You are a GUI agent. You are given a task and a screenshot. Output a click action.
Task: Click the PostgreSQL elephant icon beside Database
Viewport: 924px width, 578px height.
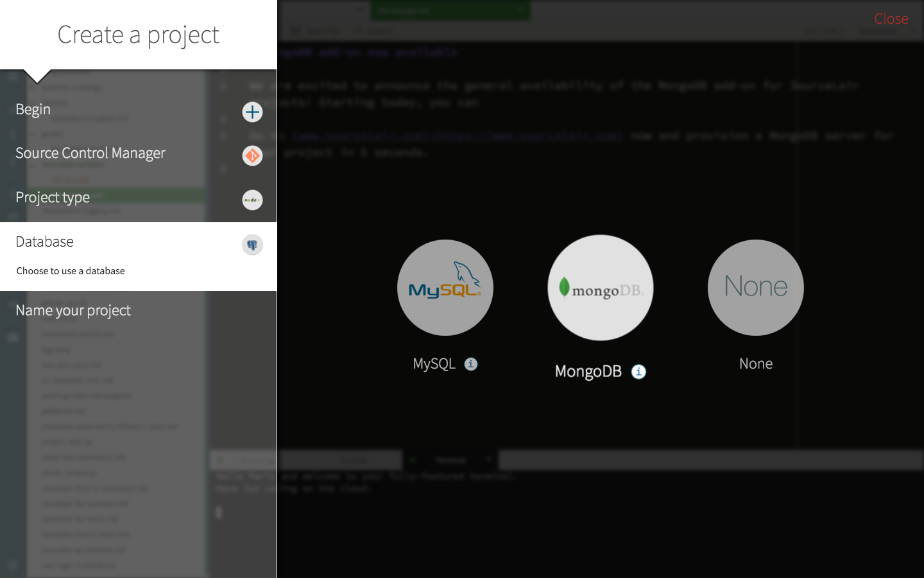(252, 244)
